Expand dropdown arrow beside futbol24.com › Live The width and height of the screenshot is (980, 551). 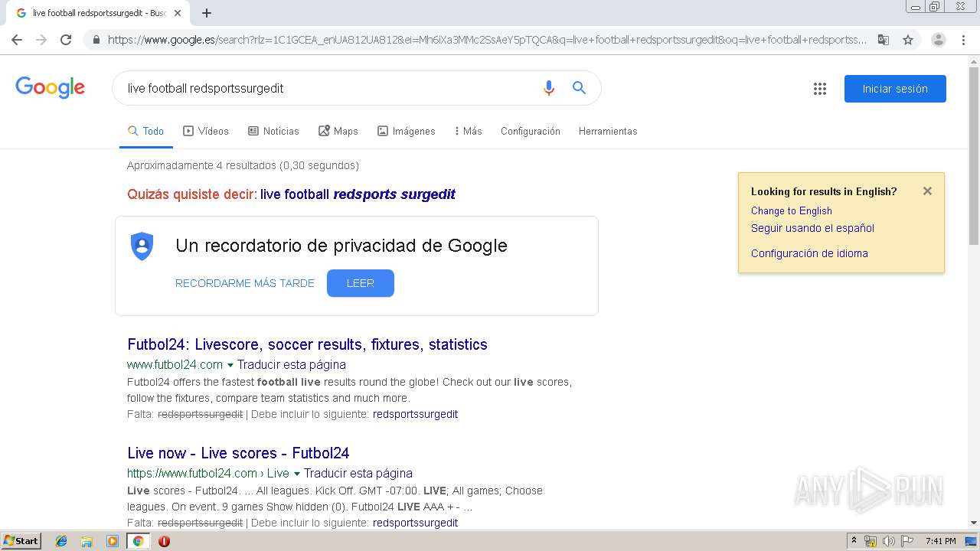click(x=296, y=474)
